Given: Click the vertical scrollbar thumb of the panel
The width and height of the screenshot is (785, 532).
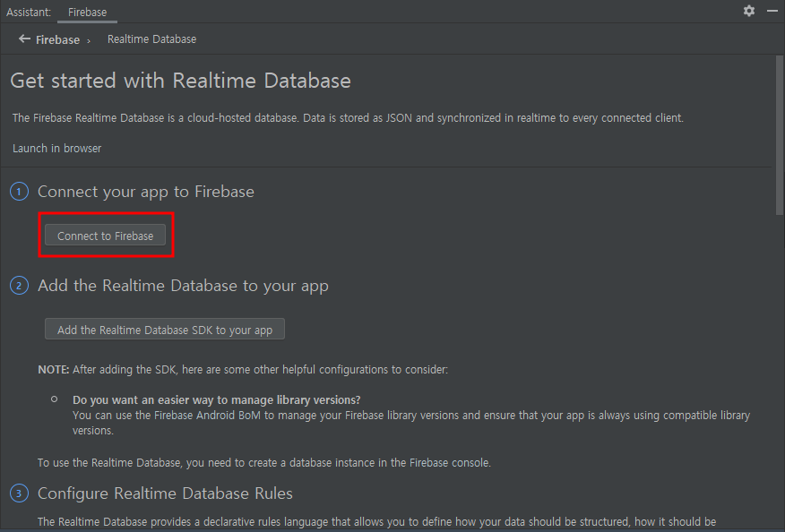Looking at the screenshot, I should coord(780,135).
